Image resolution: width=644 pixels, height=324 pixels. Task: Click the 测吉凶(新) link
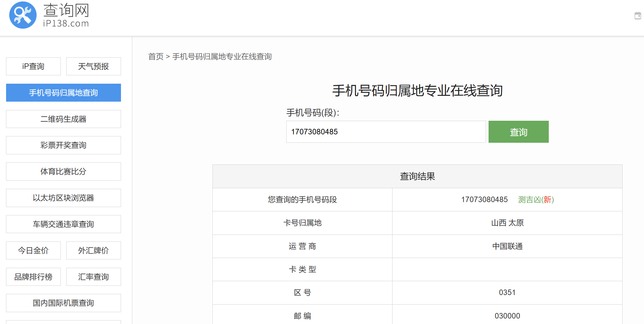coord(536,199)
